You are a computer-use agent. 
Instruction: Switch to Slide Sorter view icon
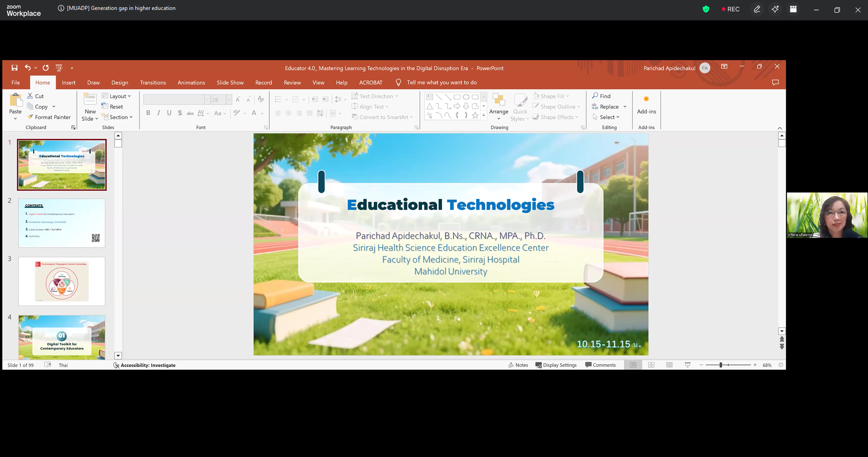(651, 365)
